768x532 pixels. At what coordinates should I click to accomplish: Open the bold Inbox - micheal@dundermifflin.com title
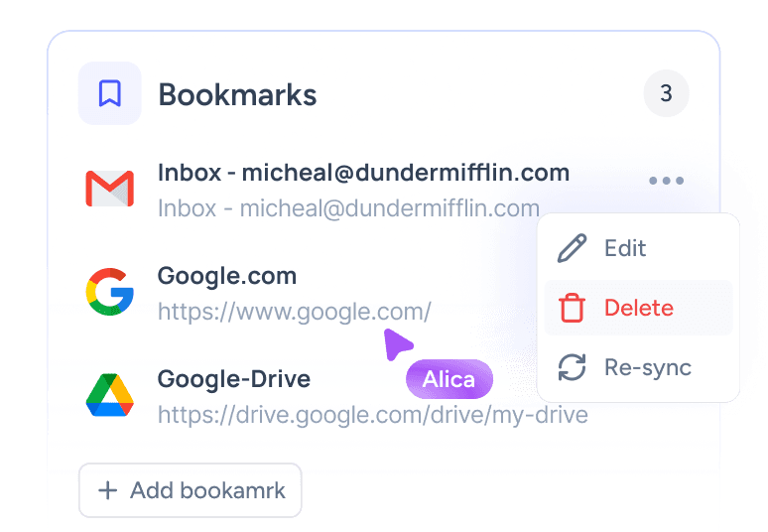coord(363,173)
